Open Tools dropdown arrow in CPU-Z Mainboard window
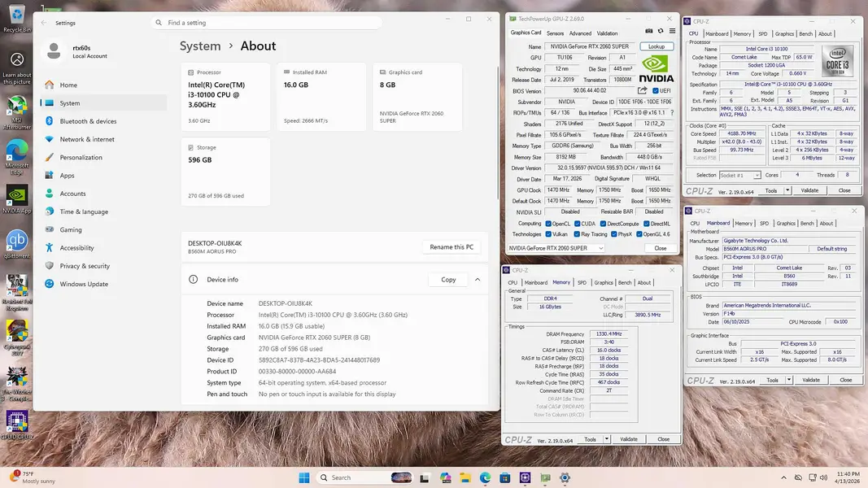This screenshot has height=488, width=868. pos(789,380)
